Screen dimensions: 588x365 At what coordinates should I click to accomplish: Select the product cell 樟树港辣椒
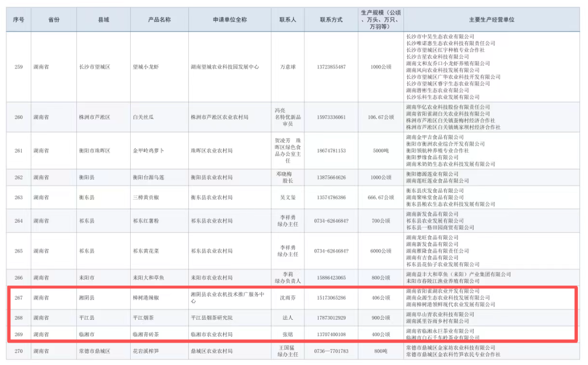146,297
